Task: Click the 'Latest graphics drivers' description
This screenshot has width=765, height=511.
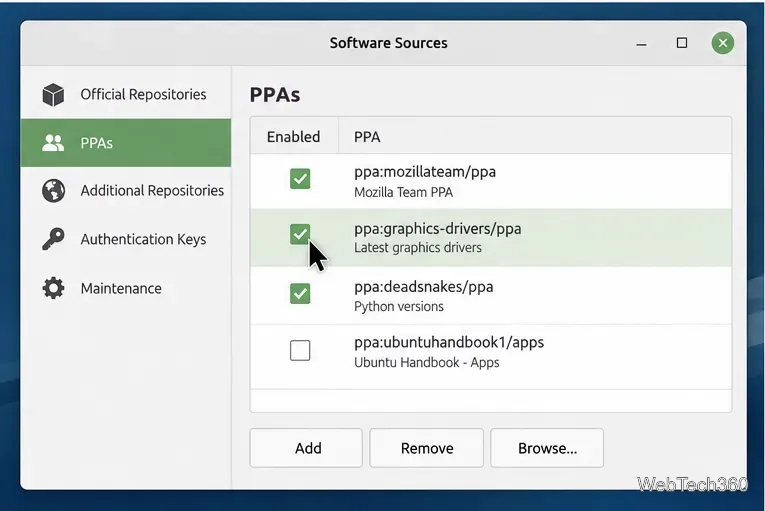Action: pos(418,248)
